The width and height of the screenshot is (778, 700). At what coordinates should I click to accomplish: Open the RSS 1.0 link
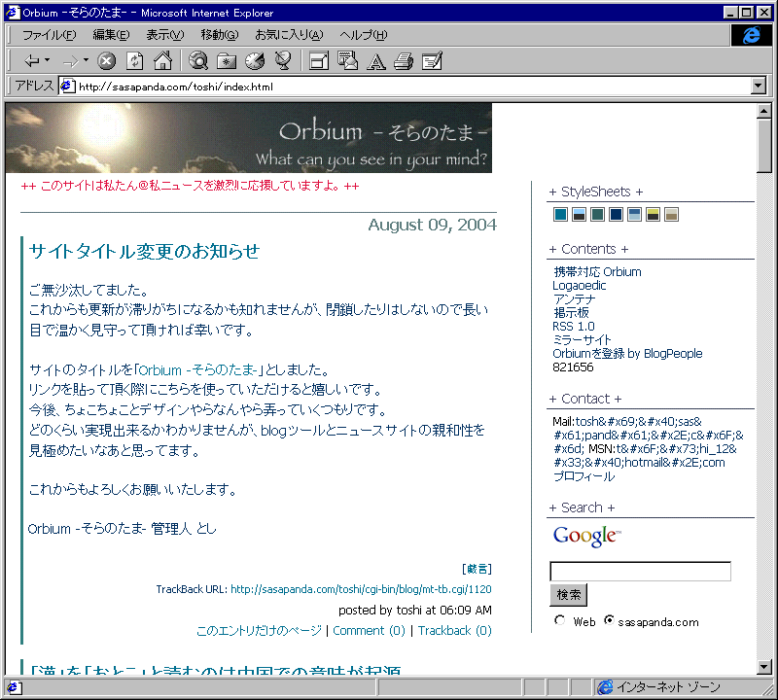coord(573,326)
